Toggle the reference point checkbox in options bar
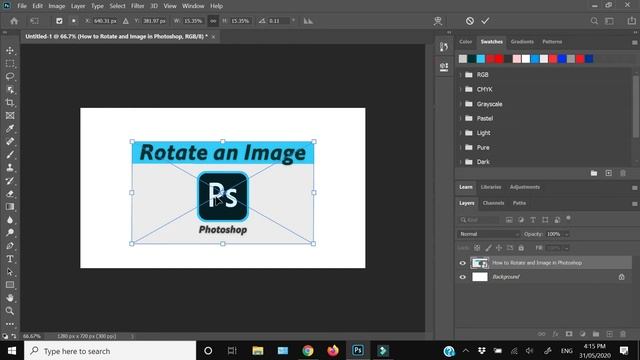The width and height of the screenshot is (640, 360). tap(59, 21)
